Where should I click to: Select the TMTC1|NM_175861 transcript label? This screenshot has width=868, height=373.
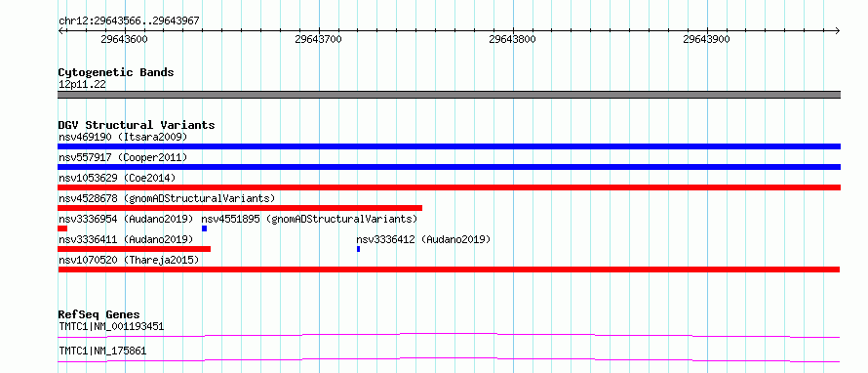pos(102,351)
